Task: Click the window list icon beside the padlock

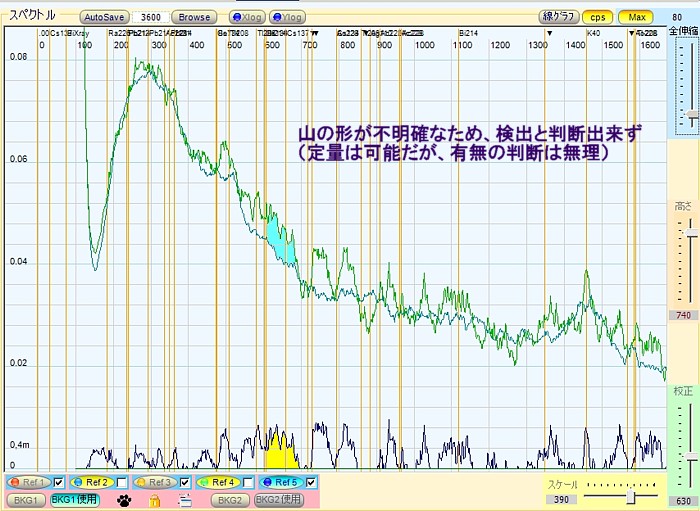Action: [185, 501]
